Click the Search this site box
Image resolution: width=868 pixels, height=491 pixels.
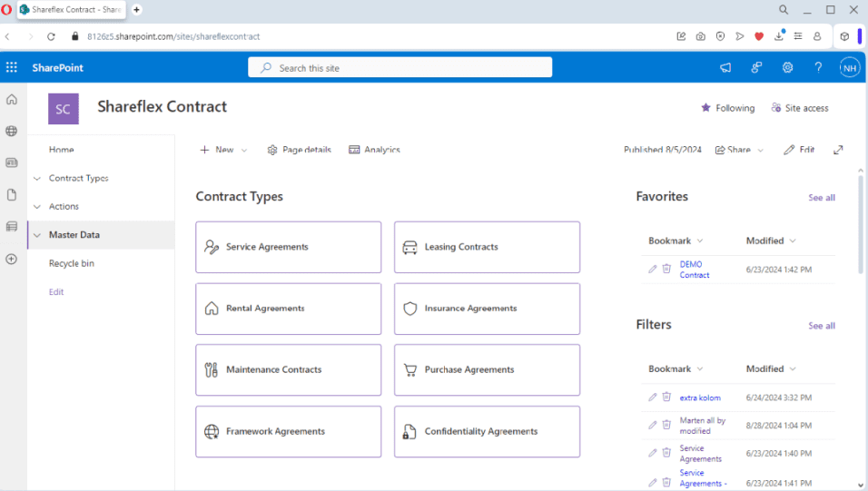399,67
